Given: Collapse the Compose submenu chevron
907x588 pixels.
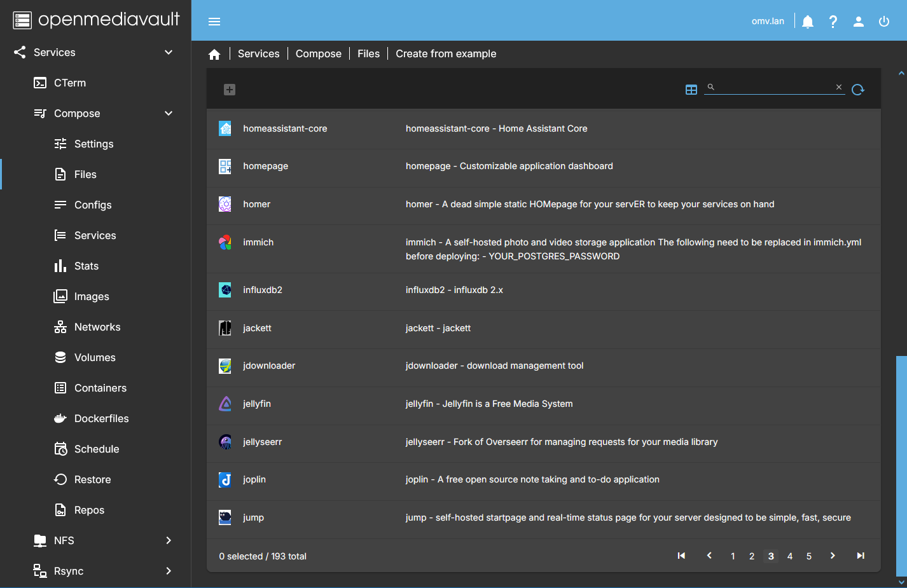Looking at the screenshot, I should click(x=169, y=113).
